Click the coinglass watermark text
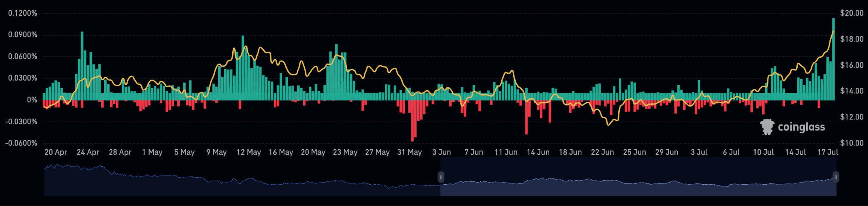The height and width of the screenshot is (206, 868). (801, 127)
